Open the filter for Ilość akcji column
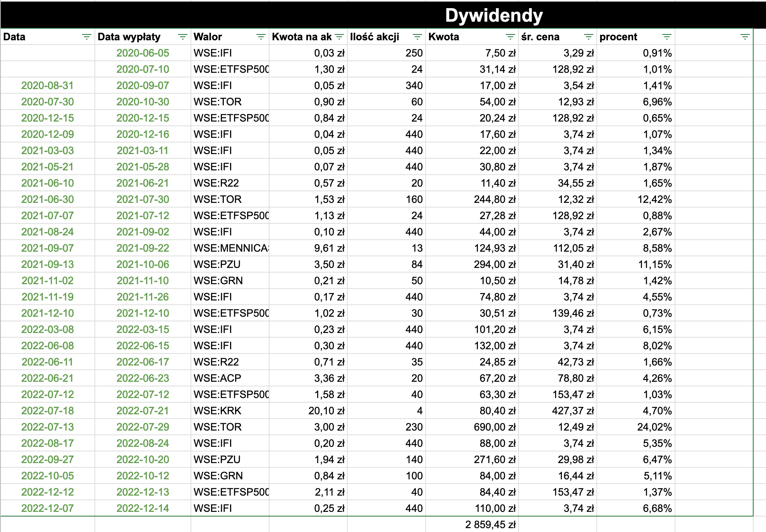 tap(417, 37)
